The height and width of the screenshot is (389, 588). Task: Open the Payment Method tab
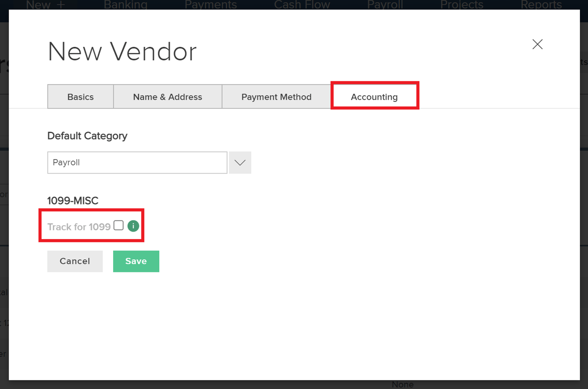pyautogui.click(x=276, y=97)
